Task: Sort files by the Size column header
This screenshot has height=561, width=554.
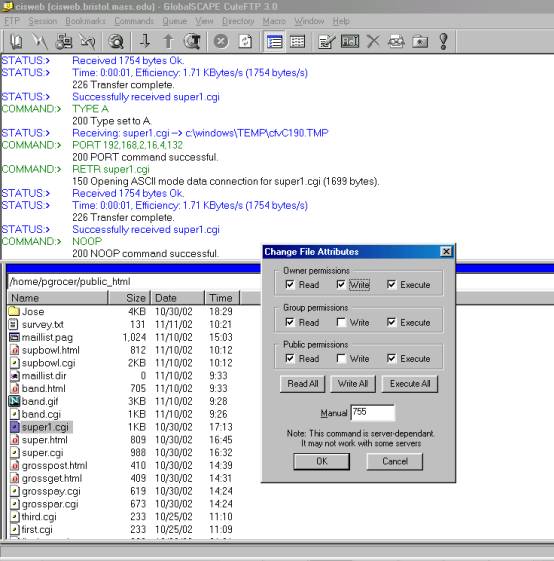Action: click(x=130, y=298)
